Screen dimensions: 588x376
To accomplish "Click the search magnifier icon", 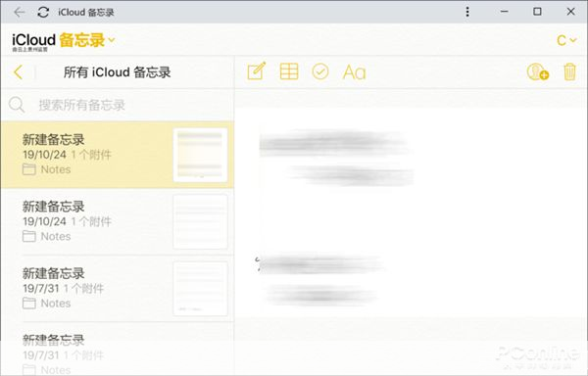I will 17,105.
